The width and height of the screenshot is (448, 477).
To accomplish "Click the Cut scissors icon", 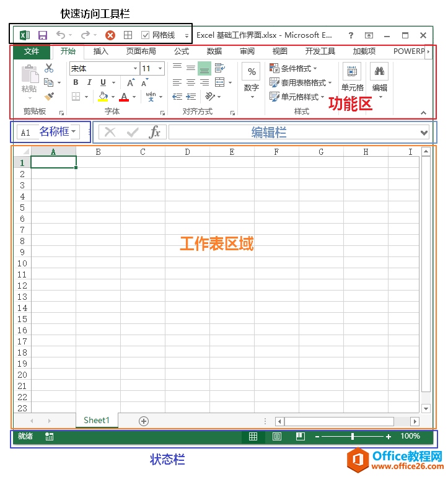I will pos(49,68).
